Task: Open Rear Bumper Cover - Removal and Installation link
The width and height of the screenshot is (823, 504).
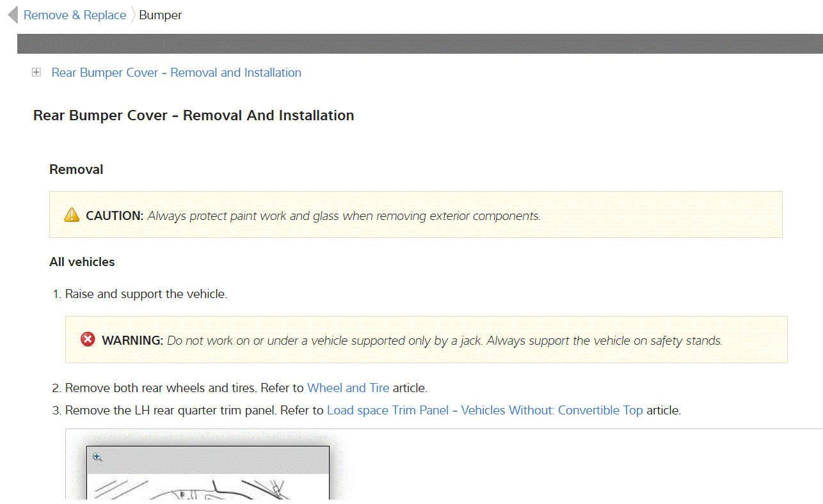Action: pyautogui.click(x=176, y=73)
